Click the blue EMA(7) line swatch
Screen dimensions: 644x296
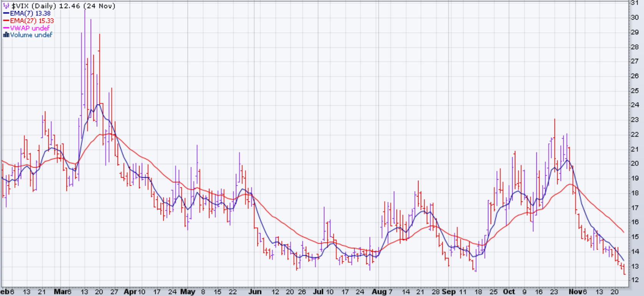6,13
